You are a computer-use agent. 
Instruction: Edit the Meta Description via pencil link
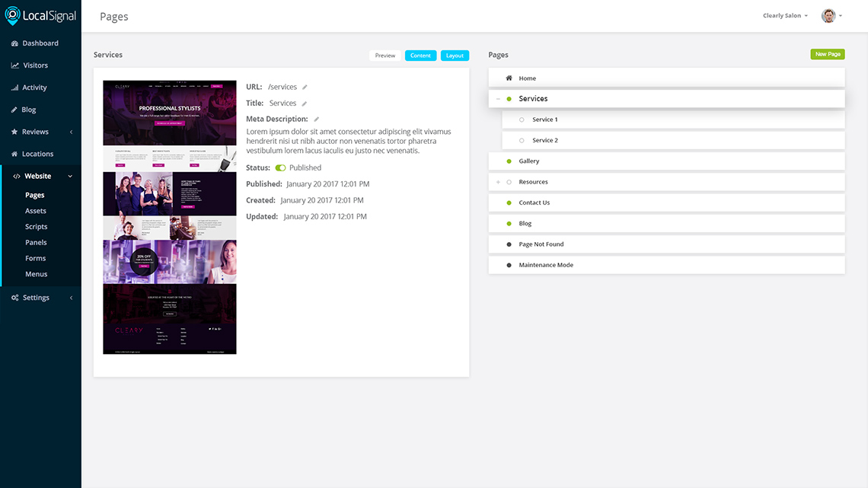point(318,119)
